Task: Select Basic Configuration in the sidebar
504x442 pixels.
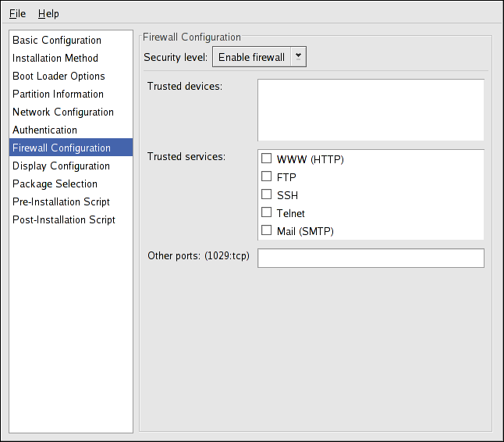Action: (x=57, y=40)
